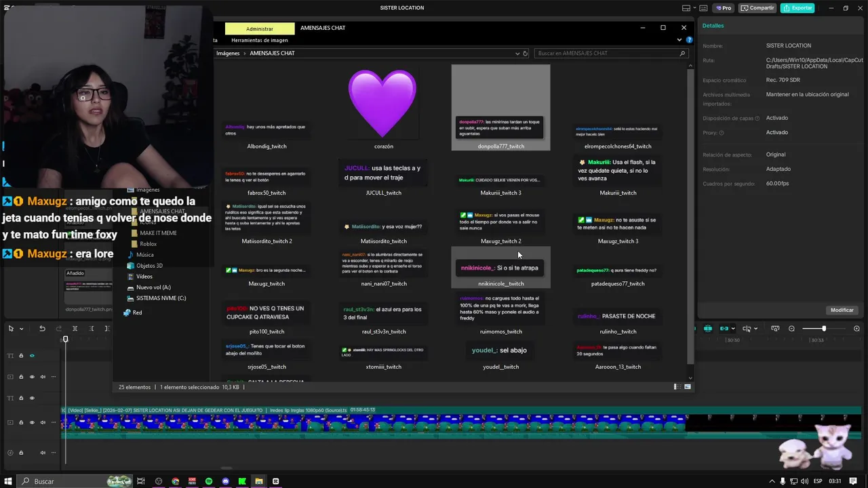Adjust the timeline zoom slider handle
Image resolution: width=868 pixels, height=488 pixels.
[x=824, y=329]
